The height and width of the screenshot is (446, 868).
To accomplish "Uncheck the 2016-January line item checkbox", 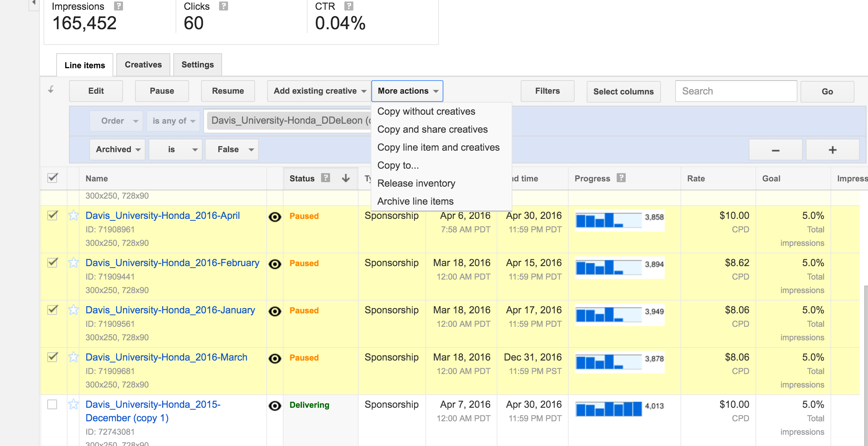I will (53, 310).
